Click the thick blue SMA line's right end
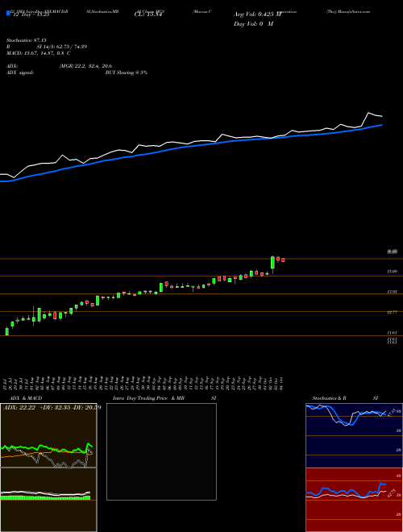This screenshot has width=403, height=532. (x=381, y=125)
